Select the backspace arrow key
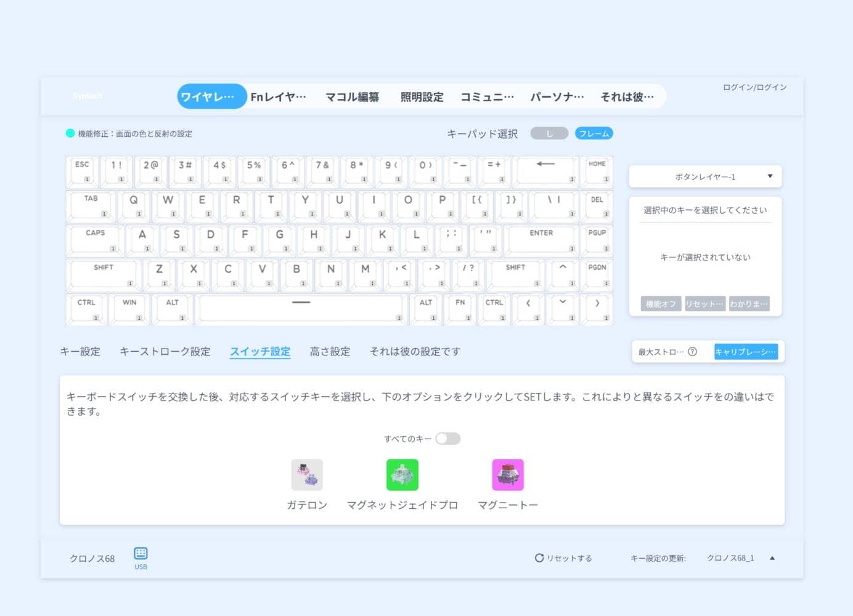The height and width of the screenshot is (616, 853). point(545,171)
